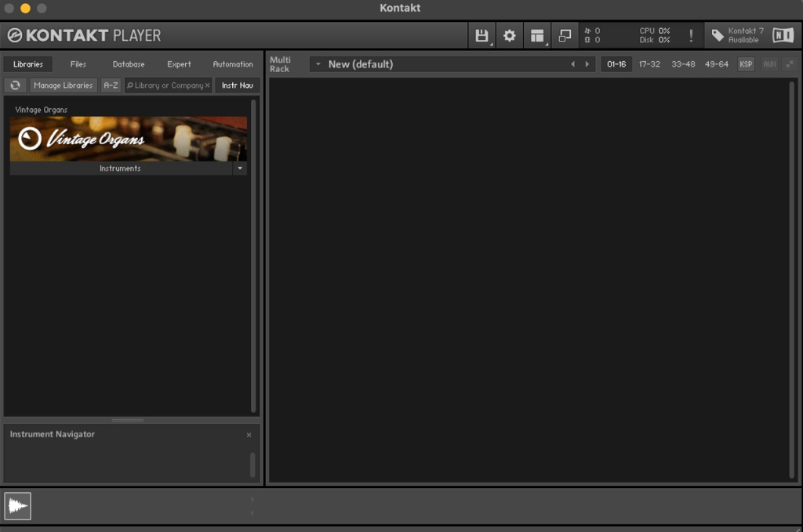Click the Multi Rack label
The height and width of the screenshot is (532, 803).
(280, 64)
